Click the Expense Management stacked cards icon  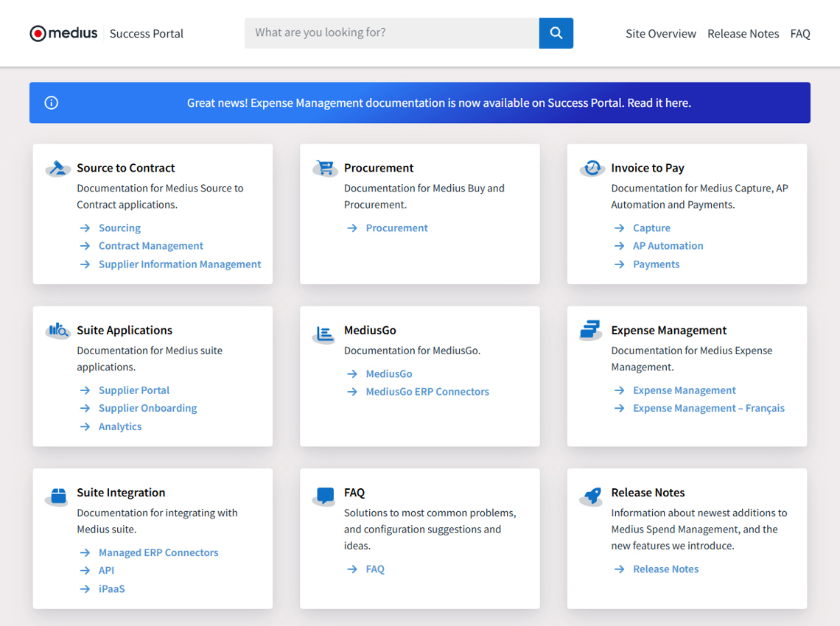coord(590,330)
